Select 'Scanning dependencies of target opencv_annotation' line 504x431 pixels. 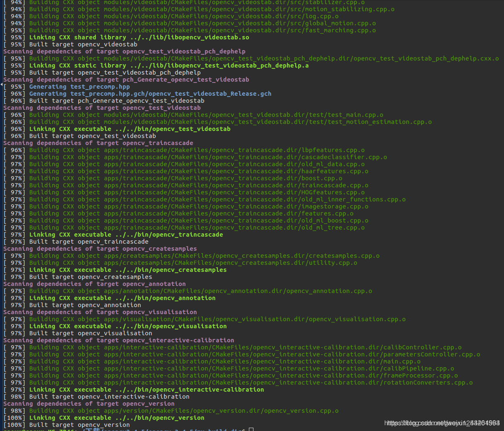click(x=94, y=284)
